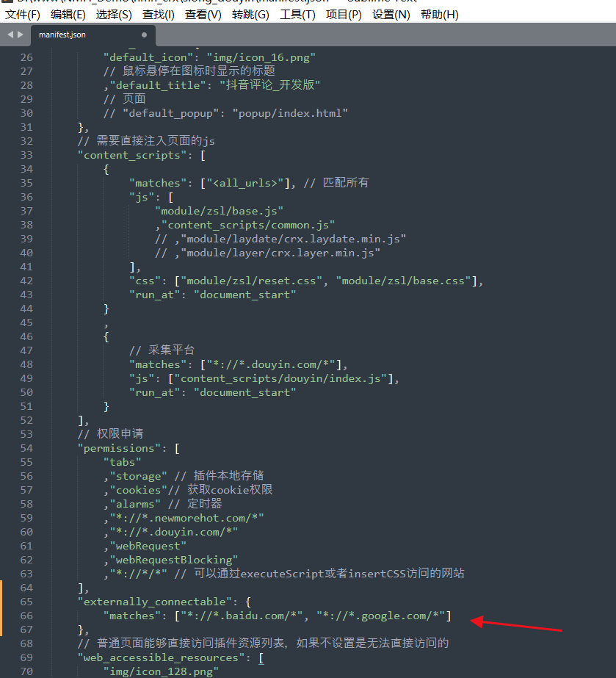The height and width of the screenshot is (678, 616).
Task: Click "webRequestBlocking" string
Action: point(174,560)
